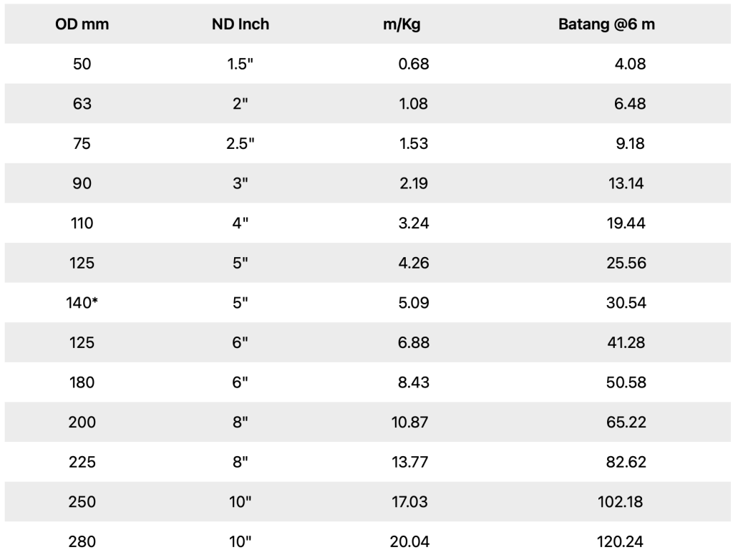Click the OD mm column header

click(x=82, y=24)
